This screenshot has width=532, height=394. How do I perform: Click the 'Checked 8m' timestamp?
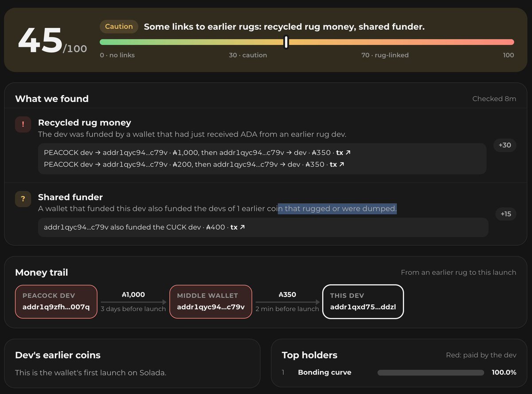[x=494, y=99]
